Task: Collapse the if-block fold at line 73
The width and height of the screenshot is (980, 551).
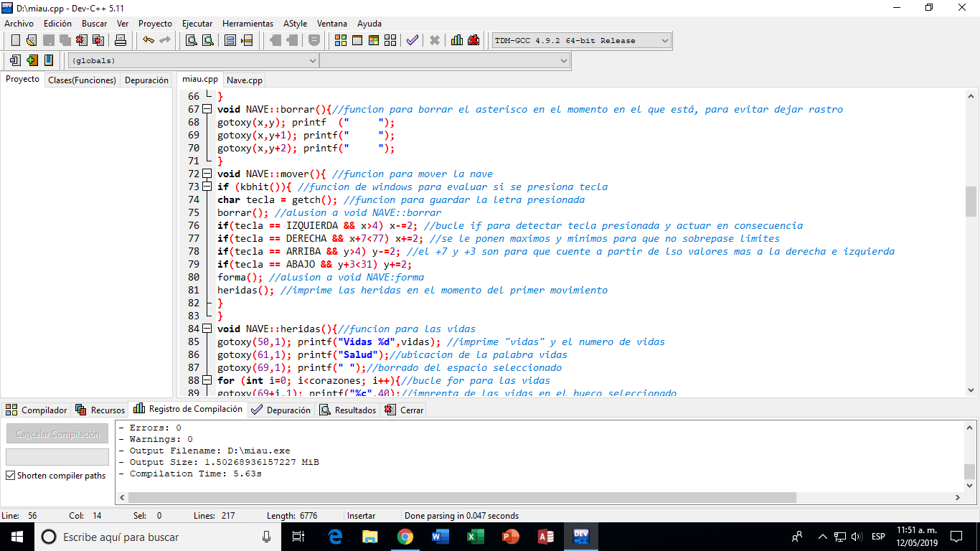Action: click(x=207, y=187)
